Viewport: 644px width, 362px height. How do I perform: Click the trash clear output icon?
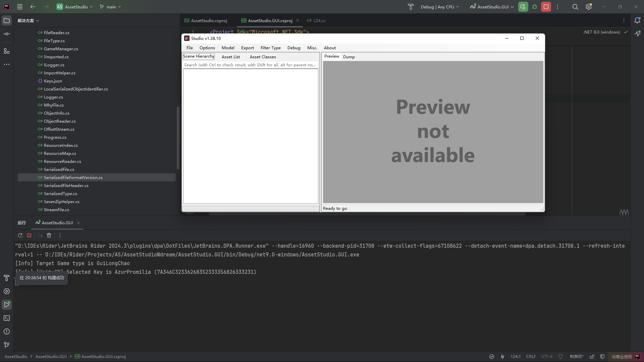(49, 235)
